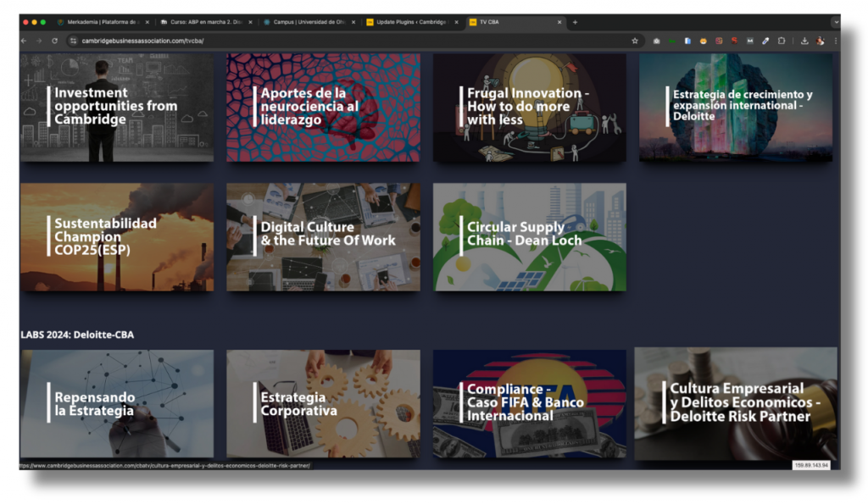868x504 pixels.
Task: Open Aportes de la neurociencia al liderazgo
Action: 323,108
